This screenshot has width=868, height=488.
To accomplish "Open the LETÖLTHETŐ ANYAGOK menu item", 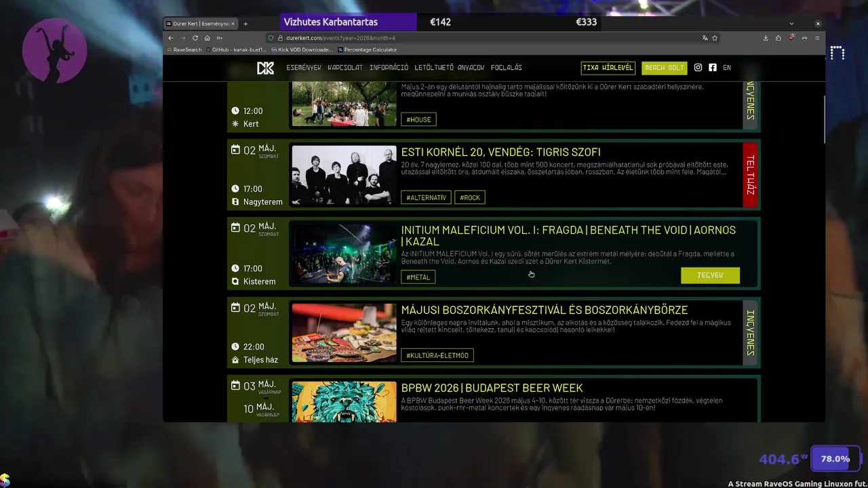I will (x=450, y=68).
